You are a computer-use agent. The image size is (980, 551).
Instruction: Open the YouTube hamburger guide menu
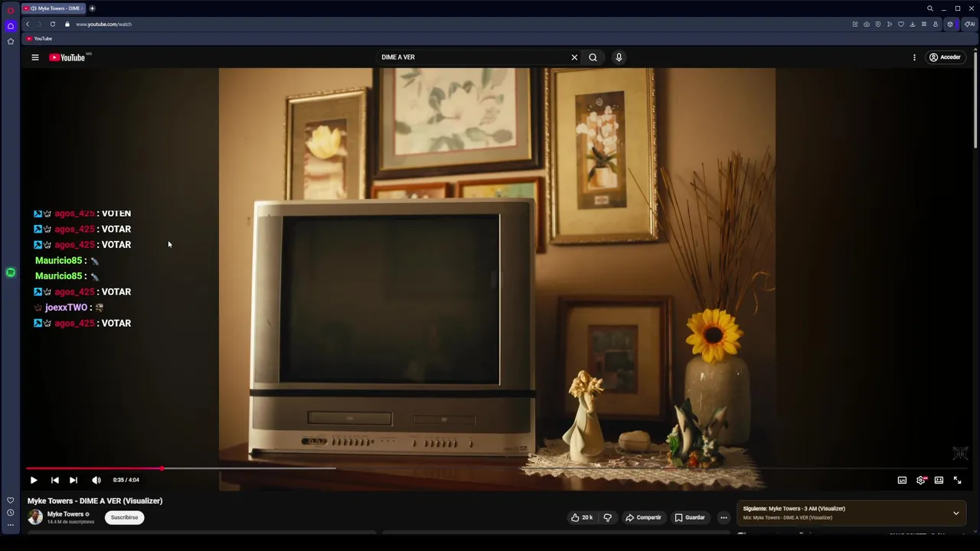tap(35, 57)
